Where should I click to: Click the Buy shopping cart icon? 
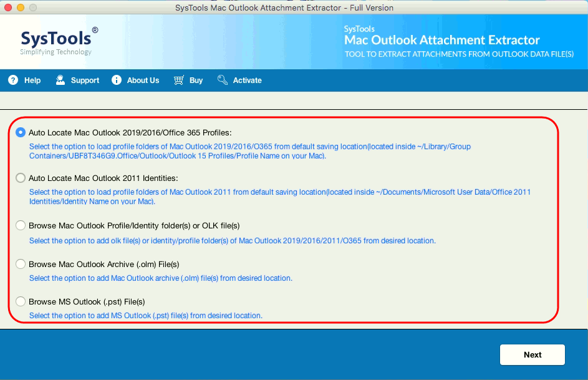tap(179, 80)
